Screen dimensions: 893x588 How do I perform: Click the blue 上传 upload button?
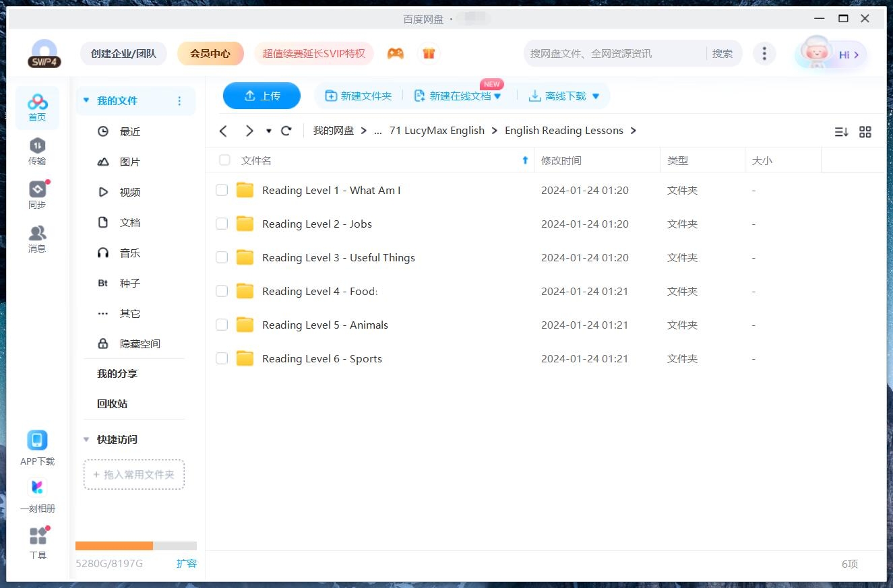[261, 96]
